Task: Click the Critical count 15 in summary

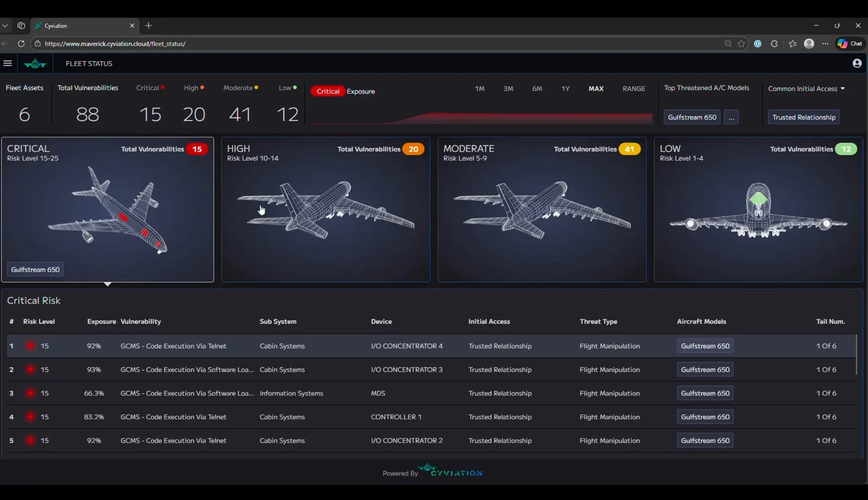Action: 150,114
